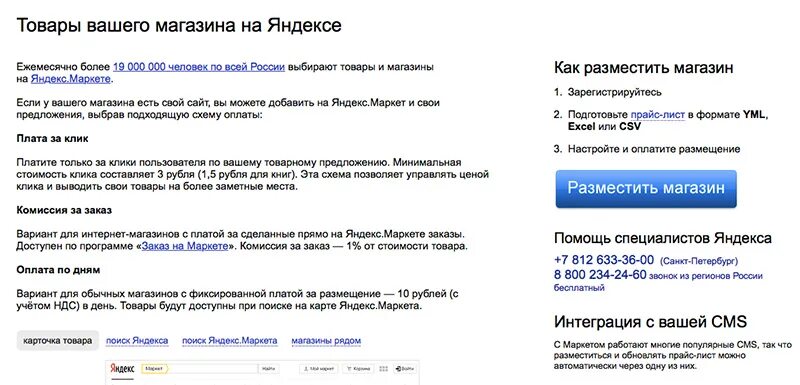Follow the Яндекс.Маркете link
The image size is (800, 385).
coord(70,79)
